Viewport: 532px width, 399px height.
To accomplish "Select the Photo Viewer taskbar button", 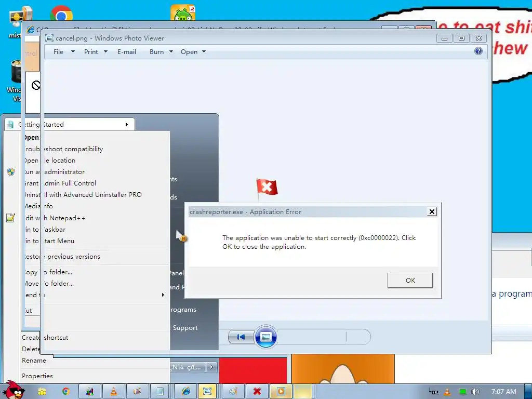I will click(x=207, y=392).
